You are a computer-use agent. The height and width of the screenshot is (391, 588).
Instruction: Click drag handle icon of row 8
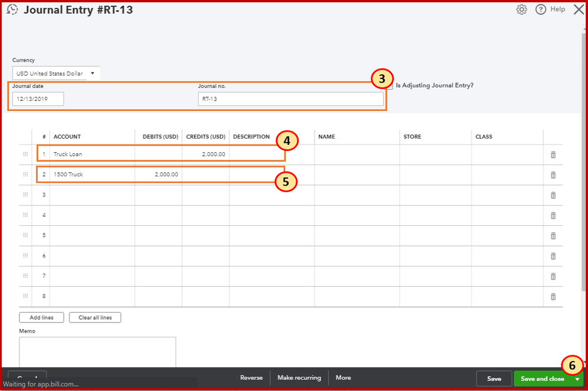coord(25,295)
